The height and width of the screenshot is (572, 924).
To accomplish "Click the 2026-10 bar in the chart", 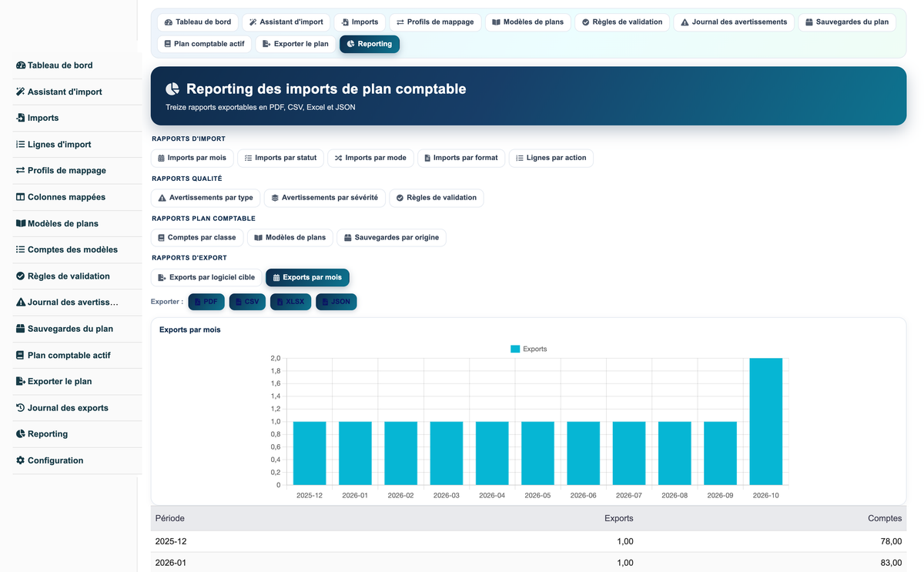I will (766, 421).
